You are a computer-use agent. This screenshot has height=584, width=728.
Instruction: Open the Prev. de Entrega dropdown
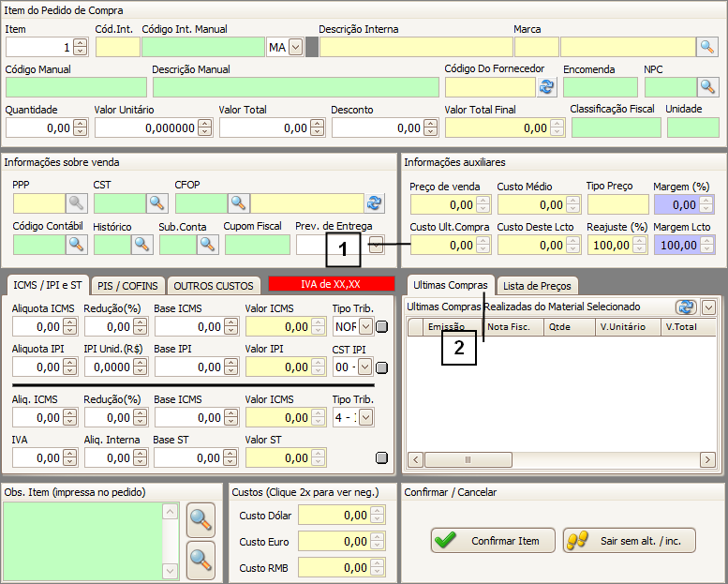(x=376, y=245)
